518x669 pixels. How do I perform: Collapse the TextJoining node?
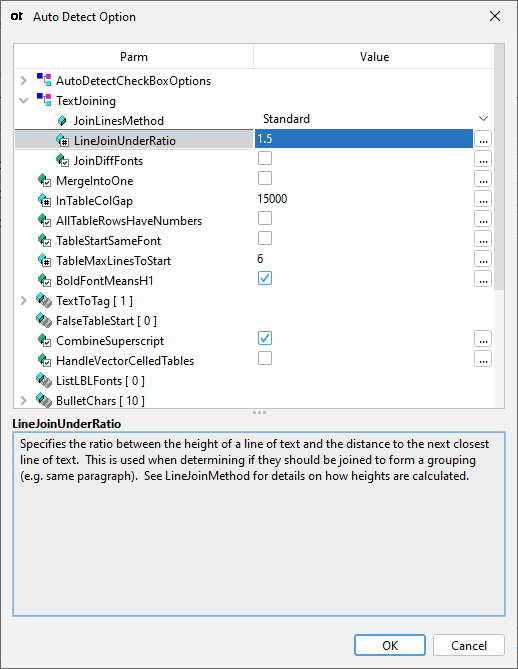coord(24,101)
